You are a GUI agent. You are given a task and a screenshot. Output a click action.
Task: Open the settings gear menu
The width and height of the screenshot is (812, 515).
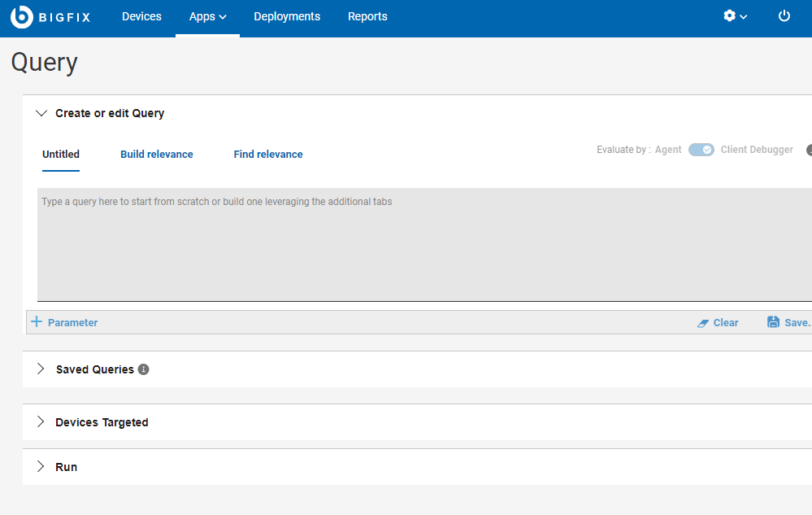730,16
